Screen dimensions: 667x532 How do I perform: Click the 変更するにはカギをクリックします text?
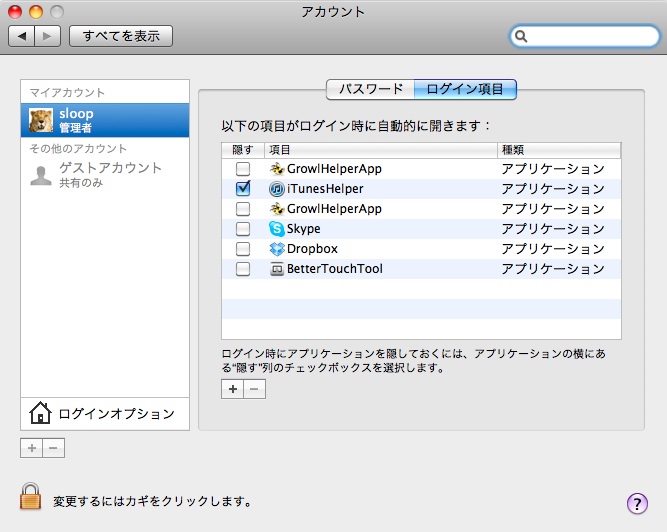(x=152, y=501)
